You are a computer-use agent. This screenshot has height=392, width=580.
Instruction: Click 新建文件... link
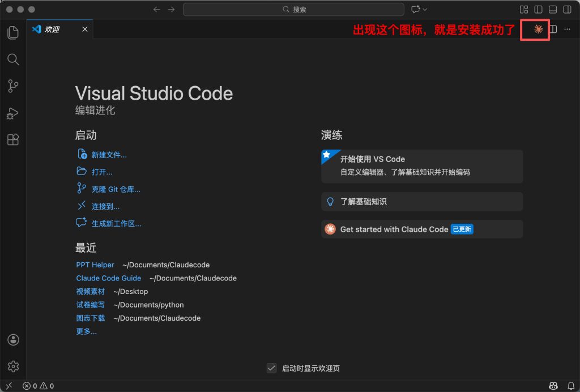109,155
